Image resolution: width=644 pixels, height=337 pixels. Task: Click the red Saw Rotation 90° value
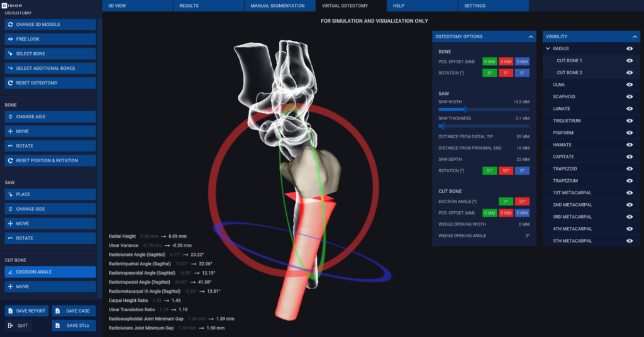click(506, 171)
